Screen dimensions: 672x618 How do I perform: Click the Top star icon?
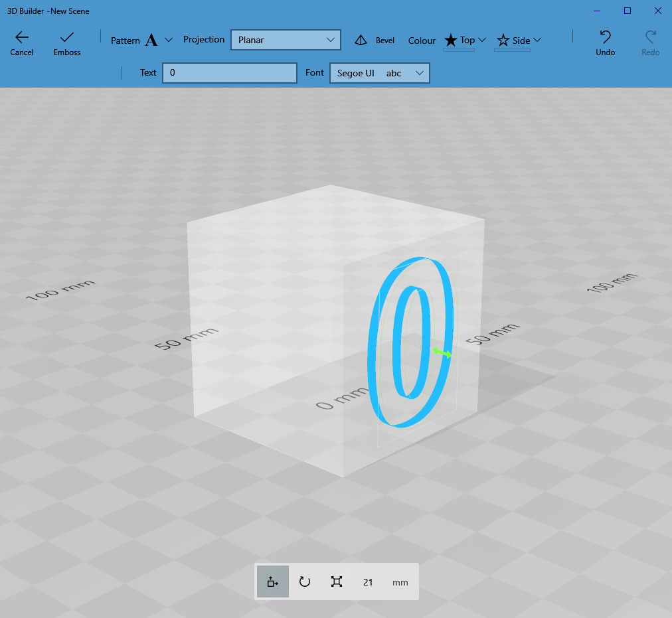451,40
